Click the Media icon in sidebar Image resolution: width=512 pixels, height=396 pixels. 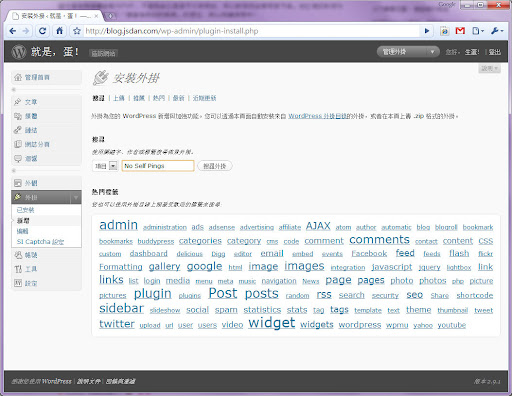tap(18, 116)
